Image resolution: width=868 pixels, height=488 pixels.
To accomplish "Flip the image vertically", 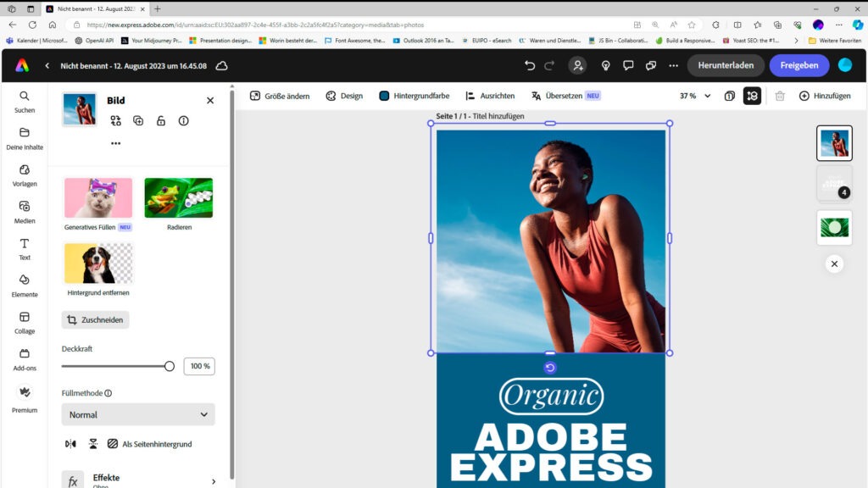I will (x=93, y=444).
